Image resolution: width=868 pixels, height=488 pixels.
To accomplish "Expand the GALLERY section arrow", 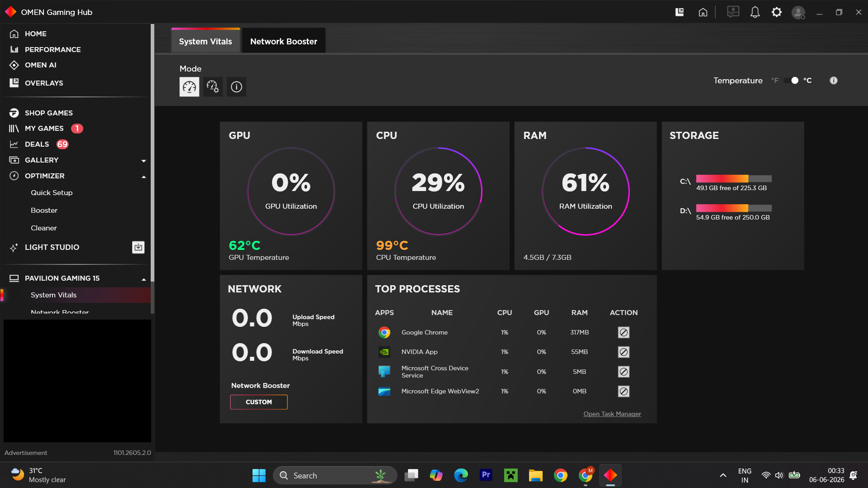I will [x=143, y=161].
